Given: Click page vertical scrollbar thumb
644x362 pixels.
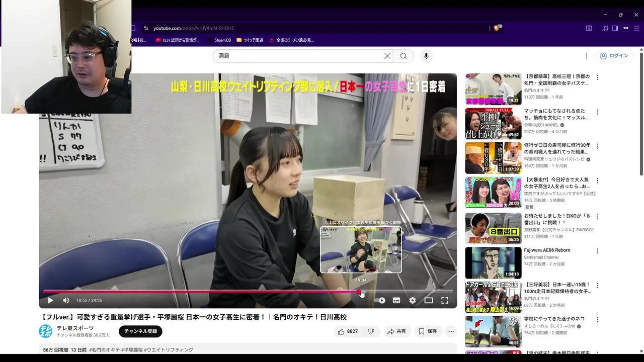Looking at the screenshot, I should tap(641, 114).
